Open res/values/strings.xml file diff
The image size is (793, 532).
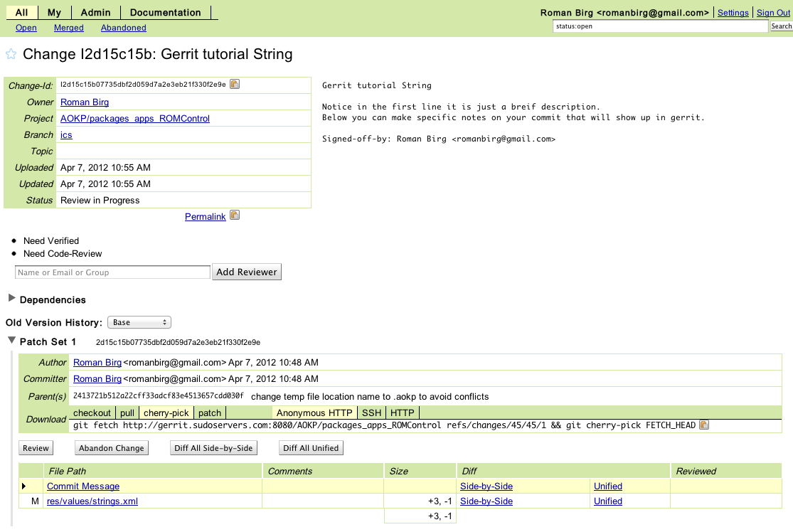tap(92, 501)
